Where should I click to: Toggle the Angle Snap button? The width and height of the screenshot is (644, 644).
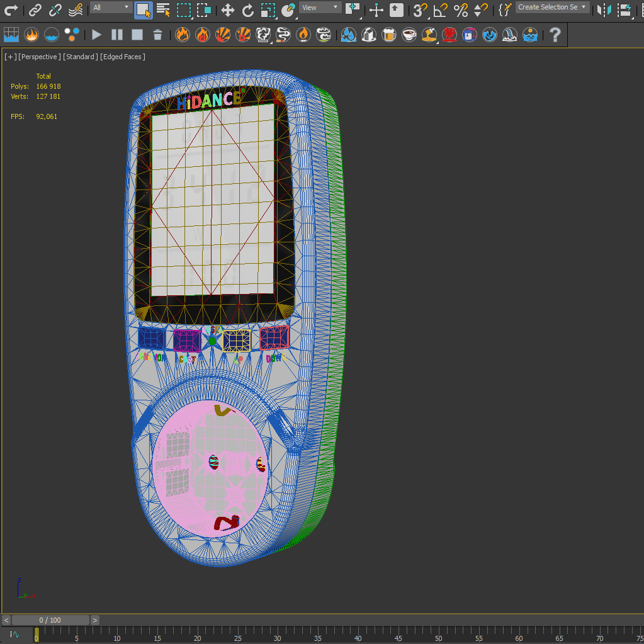[440, 10]
